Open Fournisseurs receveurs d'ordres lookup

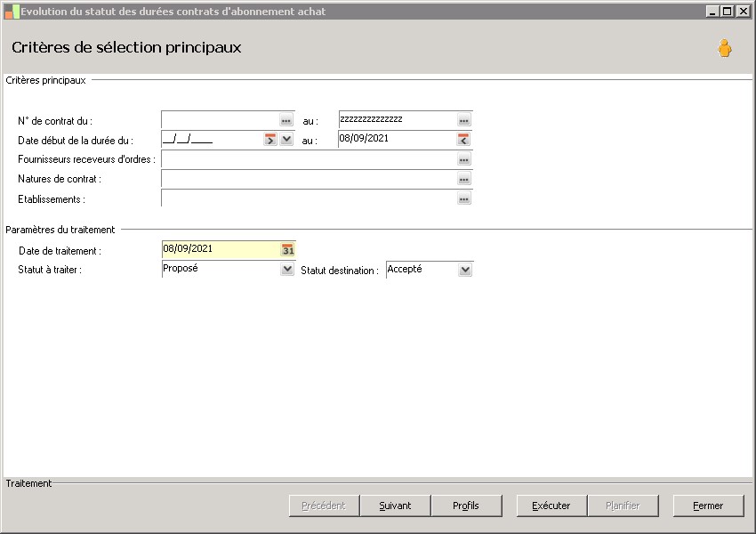pos(463,159)
